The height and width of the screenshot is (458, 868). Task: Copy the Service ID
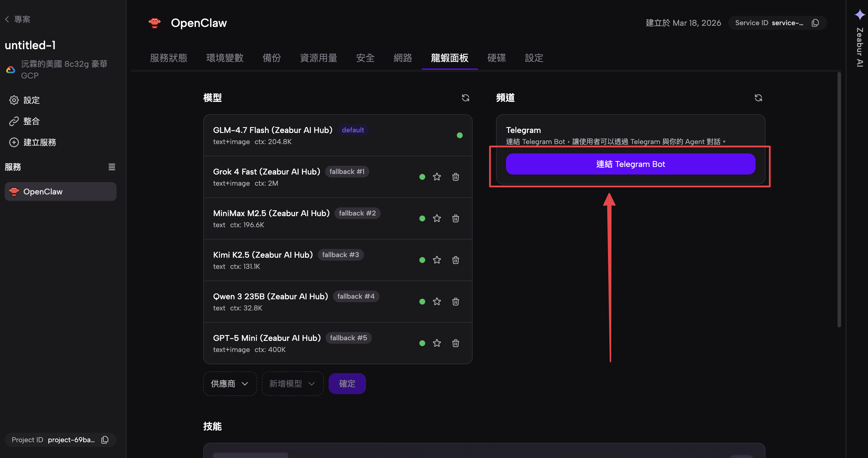[x=815, y=23]
